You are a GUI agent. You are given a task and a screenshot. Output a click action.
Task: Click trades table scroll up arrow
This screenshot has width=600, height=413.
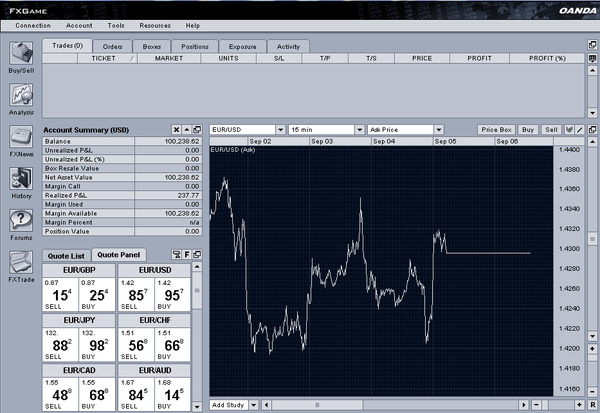(592, 70)
